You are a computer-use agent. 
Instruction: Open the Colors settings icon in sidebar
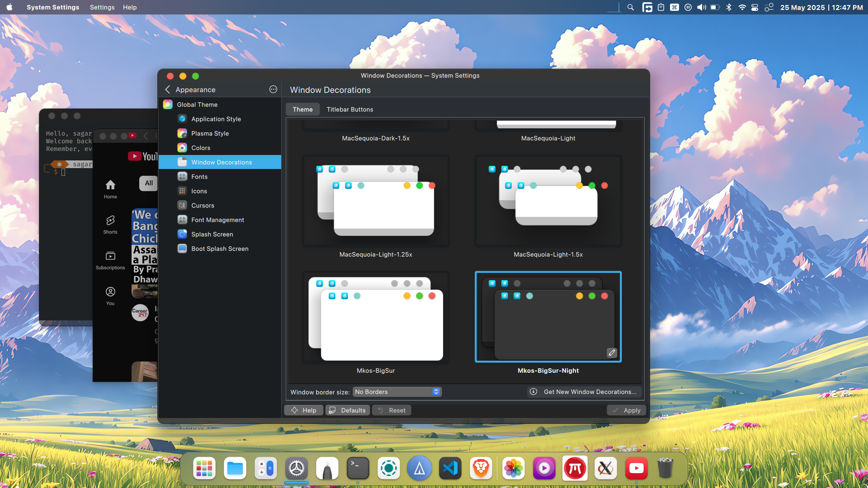[182, 148]
